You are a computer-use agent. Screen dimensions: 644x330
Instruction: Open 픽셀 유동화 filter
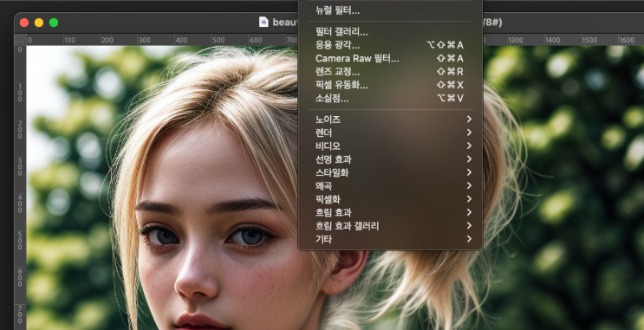390,85
